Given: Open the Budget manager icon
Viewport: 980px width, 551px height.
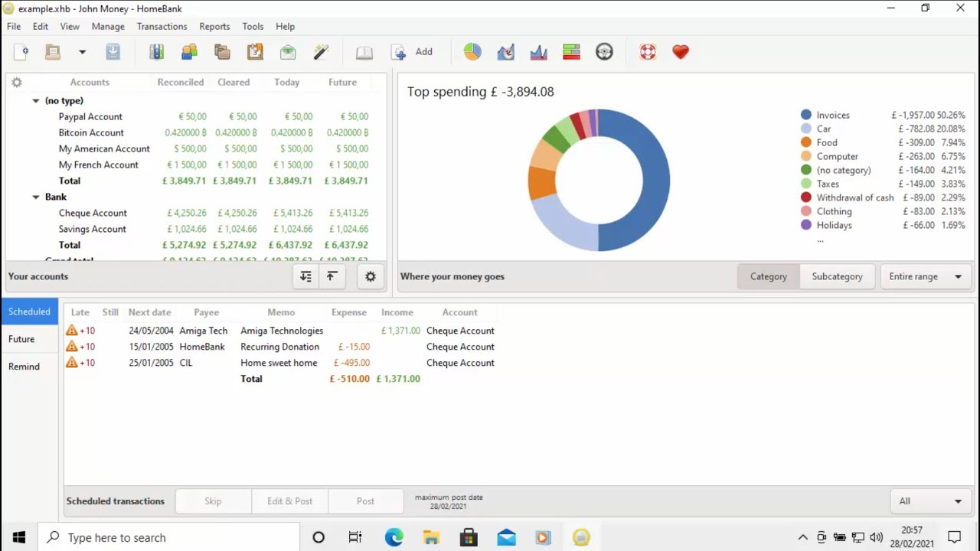Looking at the screenshot, I should pos(288,52).
